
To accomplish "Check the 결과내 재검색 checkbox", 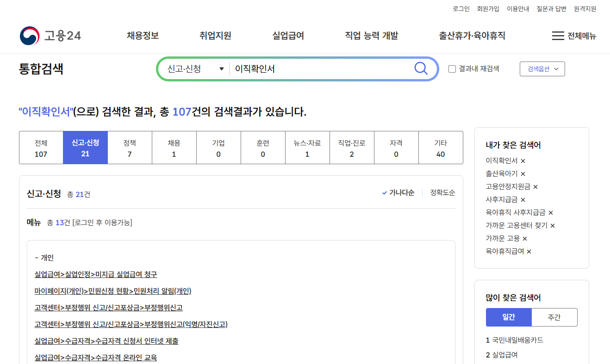I will [452, 69].
